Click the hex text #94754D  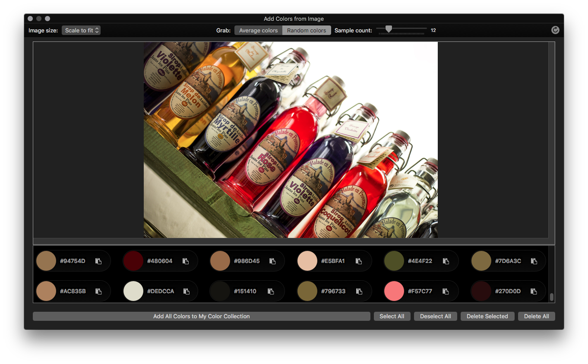[x=73, y=261]
